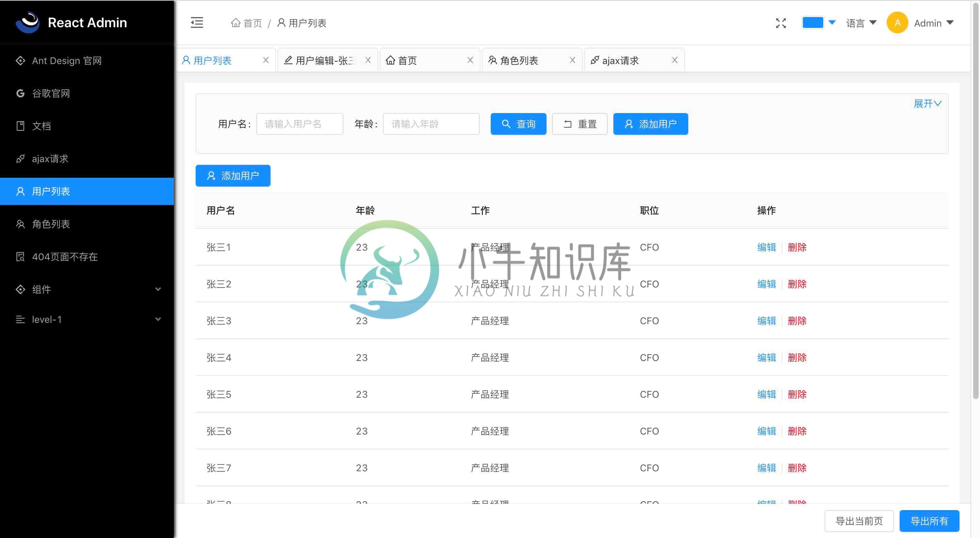The height and width of the screenshot is (538, 980).
Task: Delete user 张三7
Action: coord(797,468)
